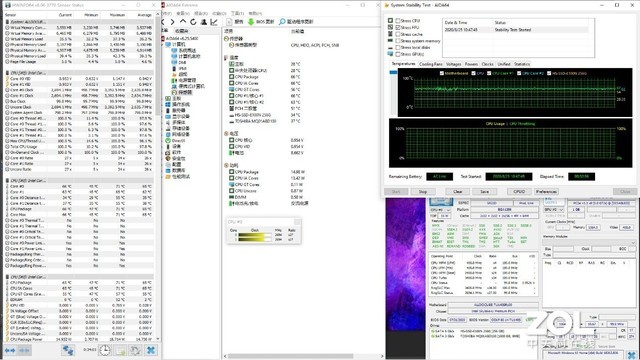Open the GPU #0 selector dropdown
Viewport: 640px width, 360px height.
click(x=554, y=210)
